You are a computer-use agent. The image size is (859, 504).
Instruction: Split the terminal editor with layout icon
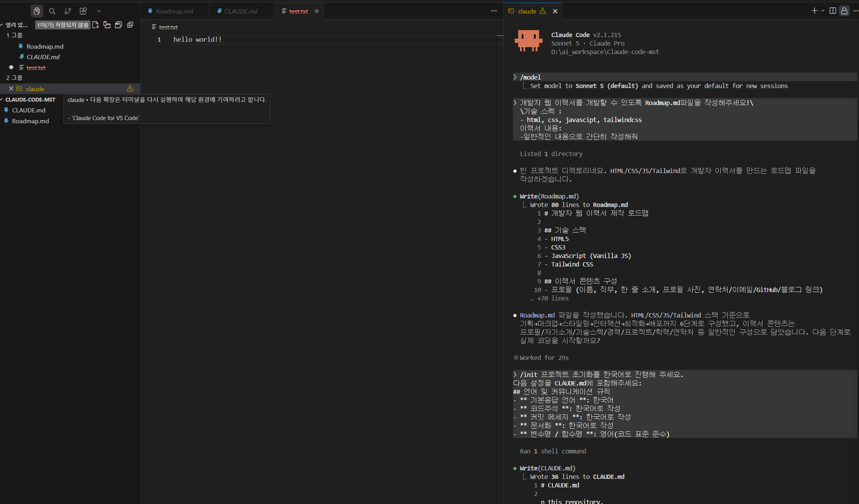pyautogui.click(x=833, y=11)
